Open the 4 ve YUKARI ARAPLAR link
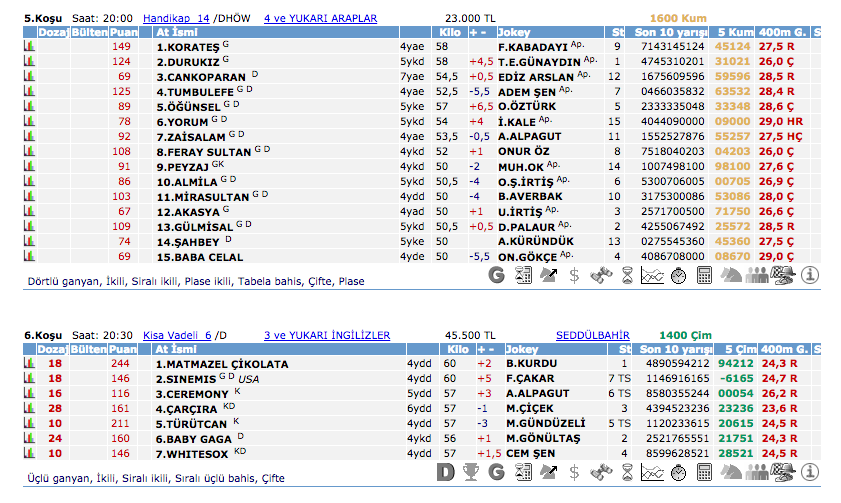This screenshot has height=503, width=841. [320, 18]
